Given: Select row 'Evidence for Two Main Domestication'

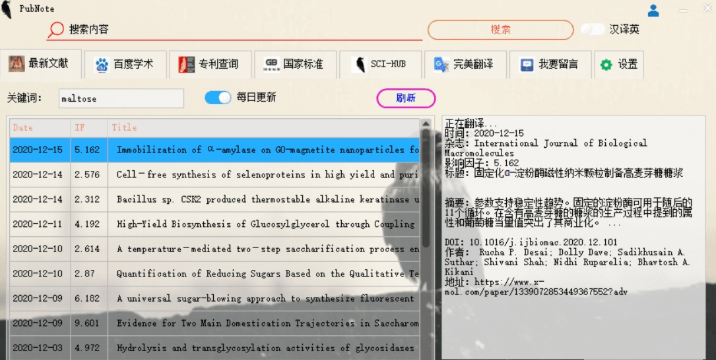Looking at the screenshot, I should (x=215, y=323).
